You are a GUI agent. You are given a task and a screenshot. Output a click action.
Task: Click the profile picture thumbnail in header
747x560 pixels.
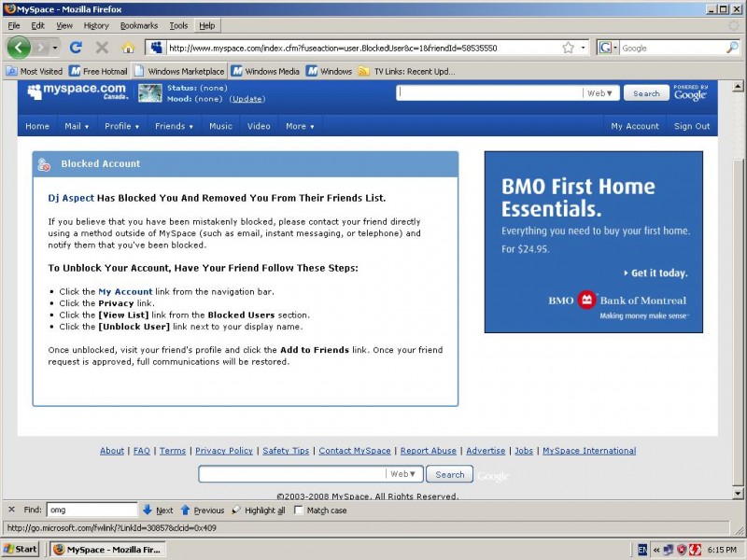click(150, 92)
